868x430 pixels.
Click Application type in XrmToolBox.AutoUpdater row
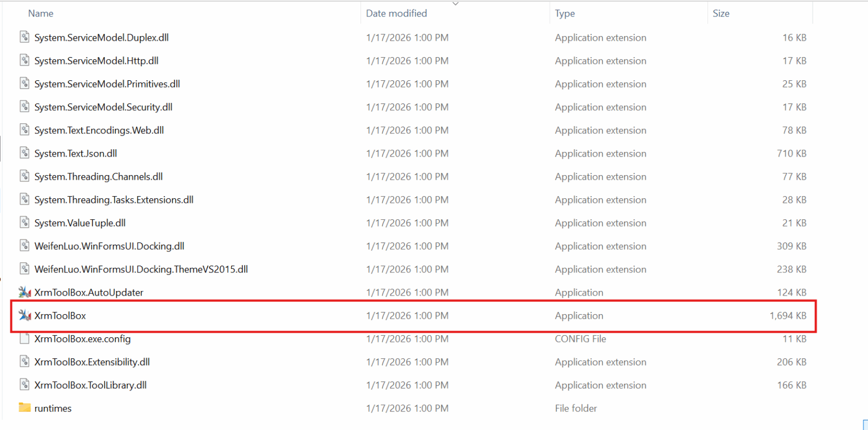[579, 292]
